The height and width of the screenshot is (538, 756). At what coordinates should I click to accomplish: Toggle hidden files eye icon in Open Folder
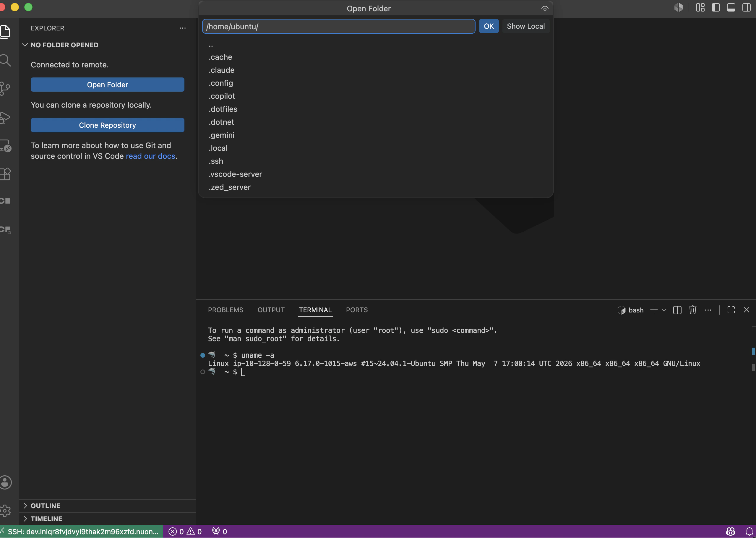tap(545, 9)
